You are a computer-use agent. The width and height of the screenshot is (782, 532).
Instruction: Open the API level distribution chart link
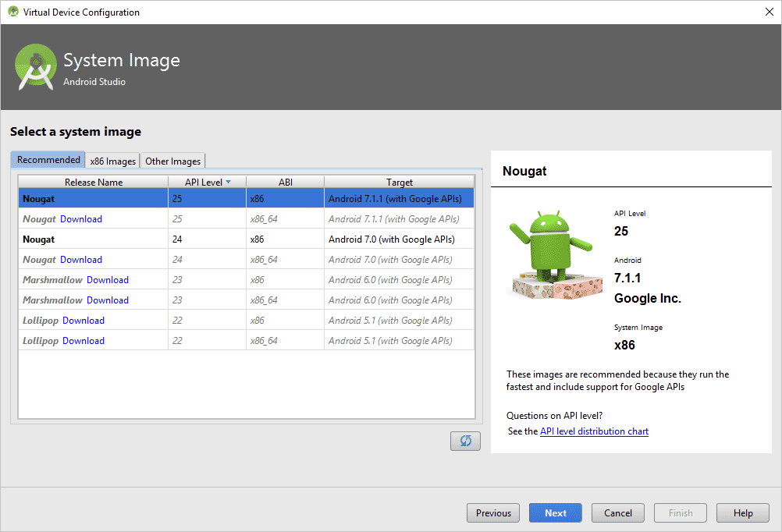594,431
